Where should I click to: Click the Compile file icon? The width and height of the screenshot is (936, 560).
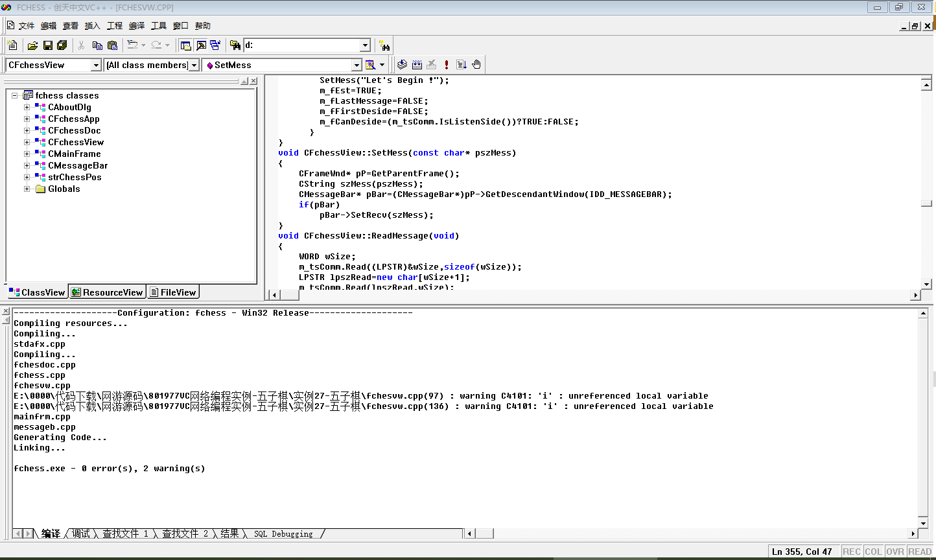[403, 65]
